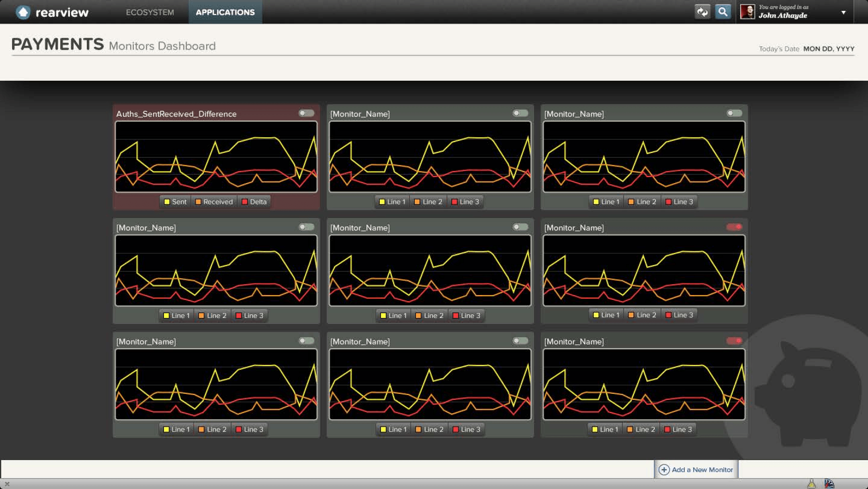Turn off red switch on middle-row right monitor
The width and height of the screenshot is (868, 489).
point(734,227)
